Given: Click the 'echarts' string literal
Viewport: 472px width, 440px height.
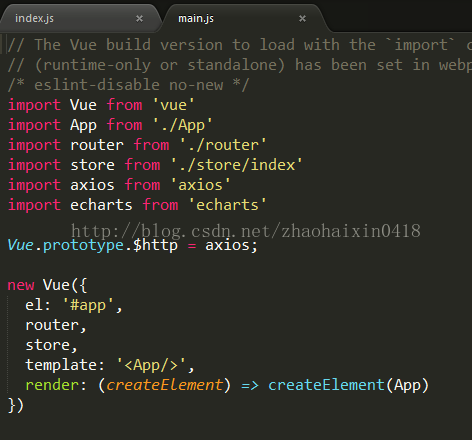Looking at the screenshot, I should 227,205.
